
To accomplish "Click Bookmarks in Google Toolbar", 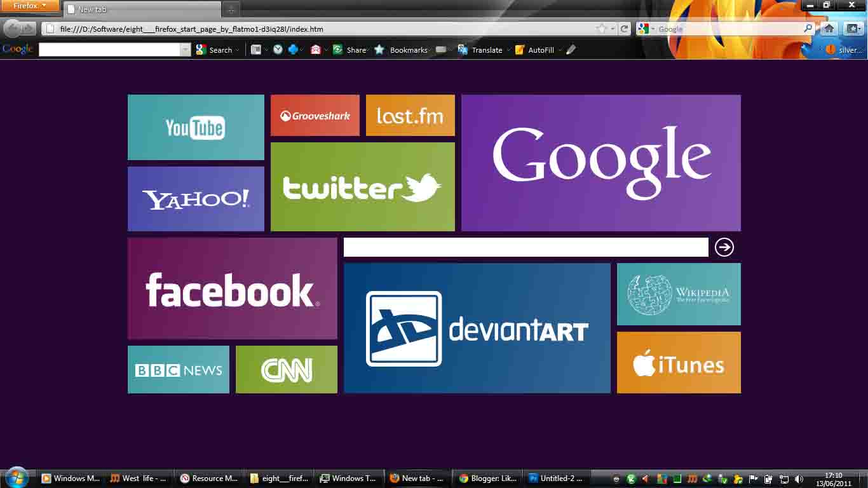I will (x=401, y=50).
